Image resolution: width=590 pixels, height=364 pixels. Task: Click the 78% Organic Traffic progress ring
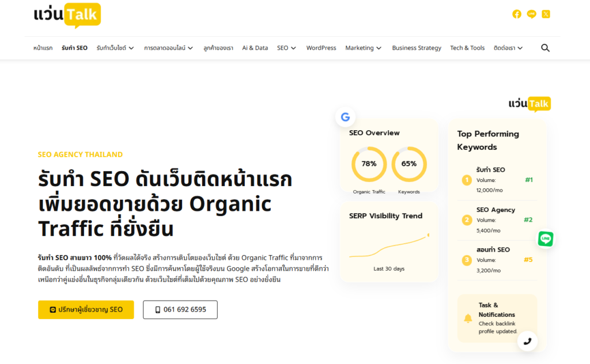tap(369, 164)
